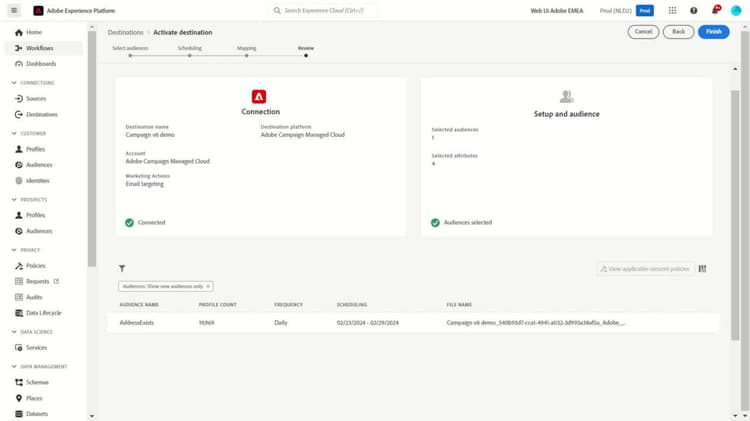Go to the Mapping step
This screenshot has width=750, height=421.
(x=246, y=51)
